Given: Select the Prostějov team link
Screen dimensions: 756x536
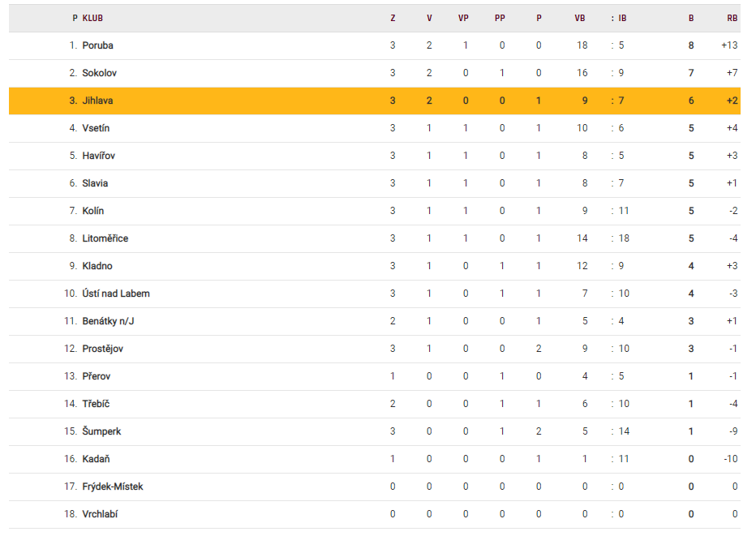Looking at the screenshot, I should 102,349.
